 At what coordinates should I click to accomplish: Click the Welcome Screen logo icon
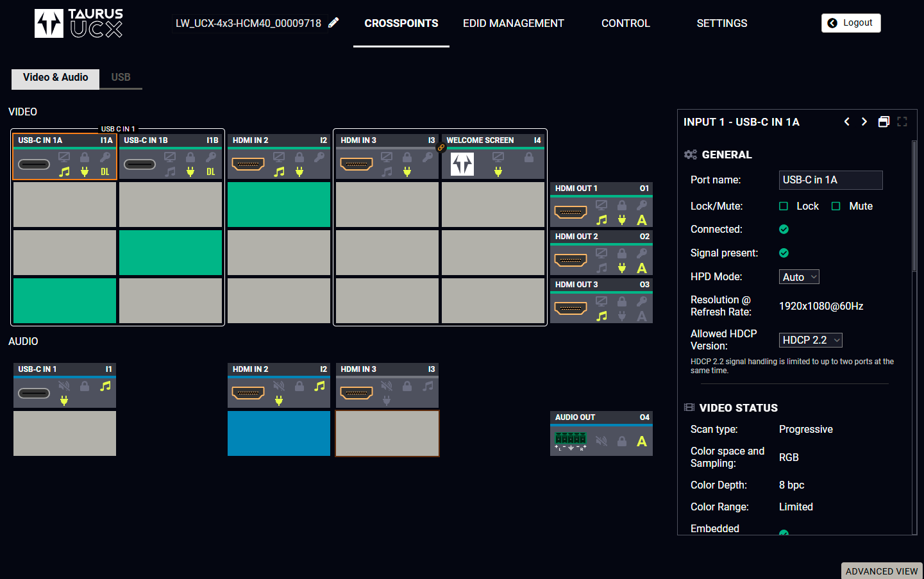462,164
